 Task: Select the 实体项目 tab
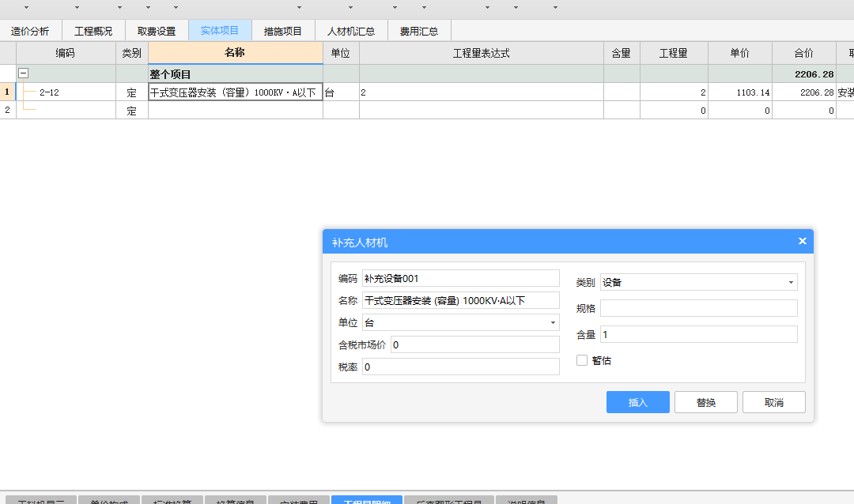click(x=220, y=31)
